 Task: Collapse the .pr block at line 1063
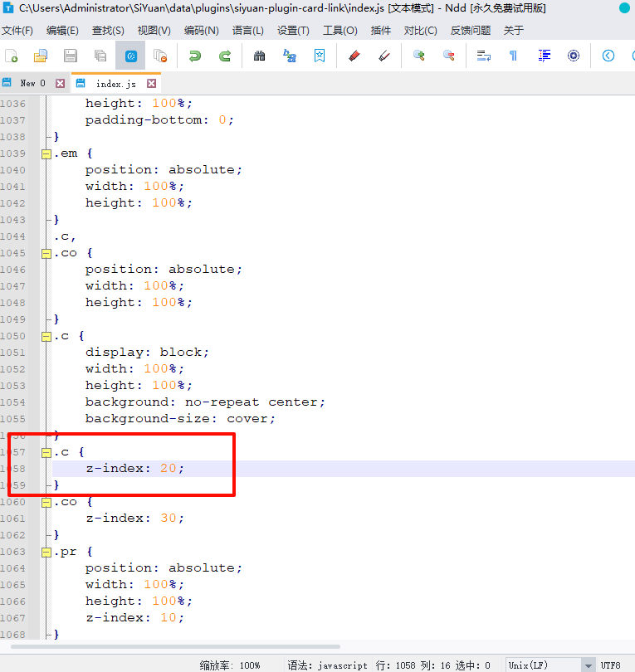point(46,552)
